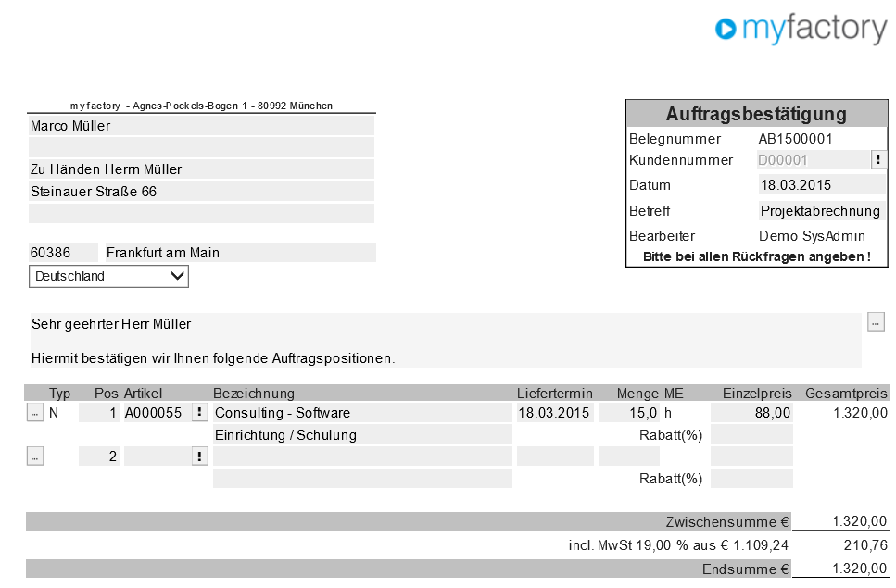
Task: Click the Endsumme € amount 1.320,00
Action: click(x=860, y=569)
